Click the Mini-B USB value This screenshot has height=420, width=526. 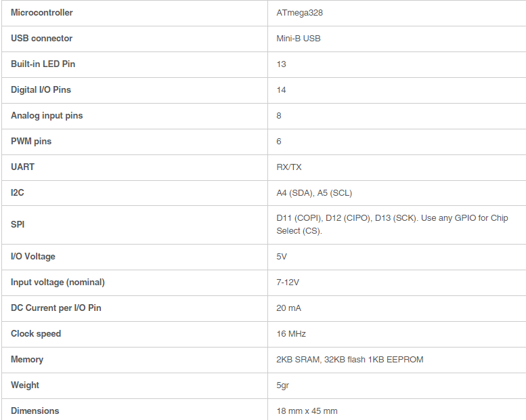[299, 39]
